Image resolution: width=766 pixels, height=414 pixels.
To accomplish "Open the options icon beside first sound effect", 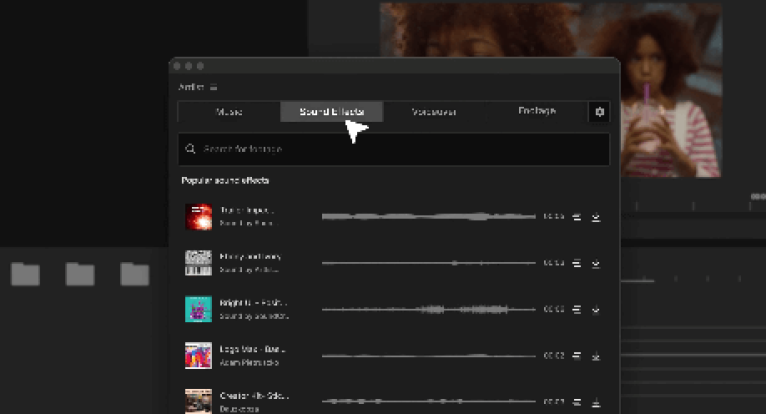I will (x=577, y=216).
